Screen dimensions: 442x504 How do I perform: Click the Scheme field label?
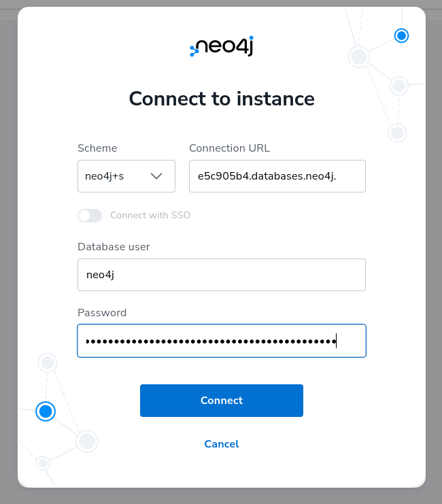(97, 148)
